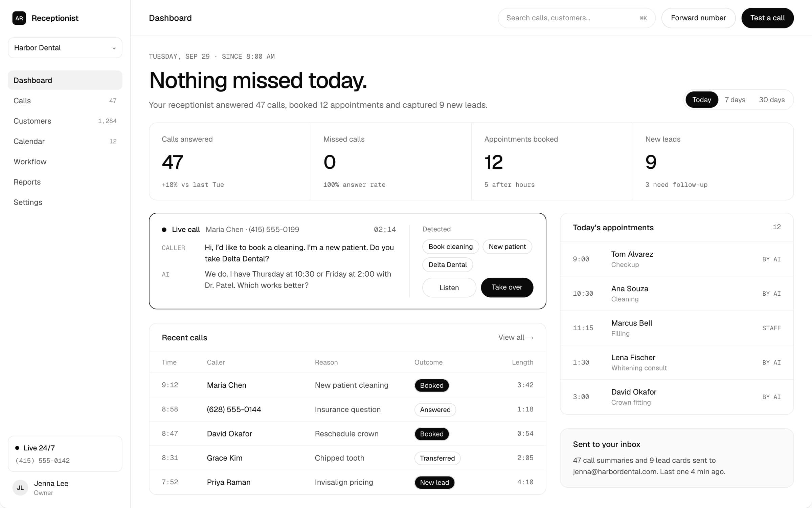812x508 pixels.
Task: Open Ana Souza 10:30 cleaning appointment
Action: click(x=677, y=294)
